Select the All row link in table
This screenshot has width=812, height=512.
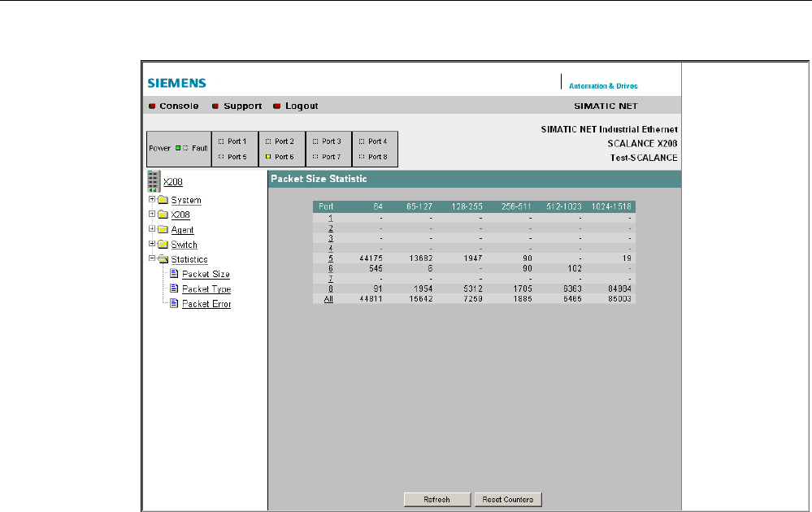(x=330, y=299)
